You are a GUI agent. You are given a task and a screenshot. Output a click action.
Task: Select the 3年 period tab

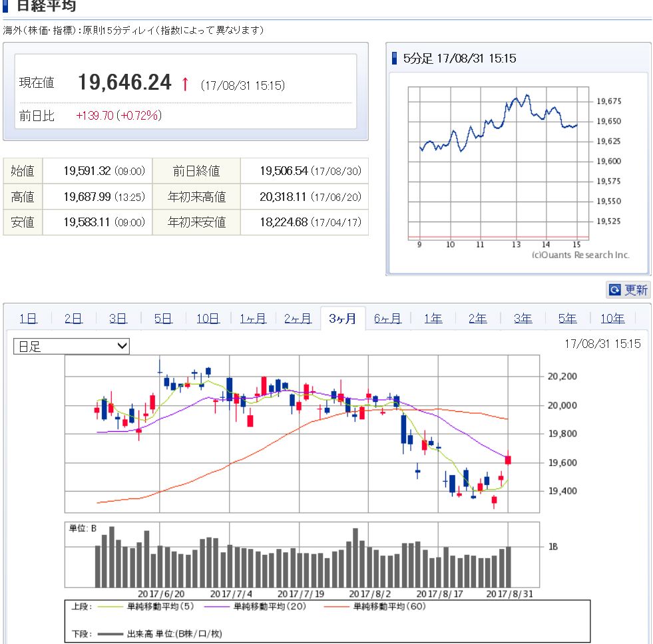(523, 319)
